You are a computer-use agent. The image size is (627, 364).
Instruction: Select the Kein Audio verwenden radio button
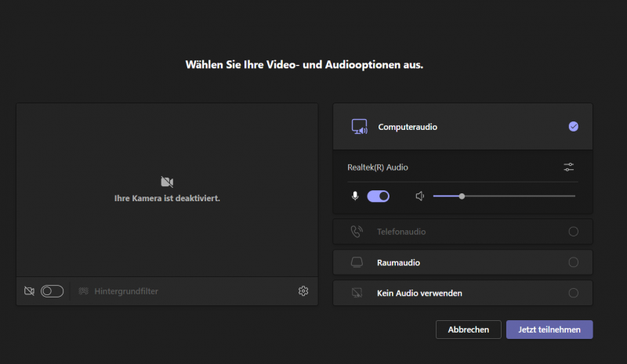tap(573, 293)
